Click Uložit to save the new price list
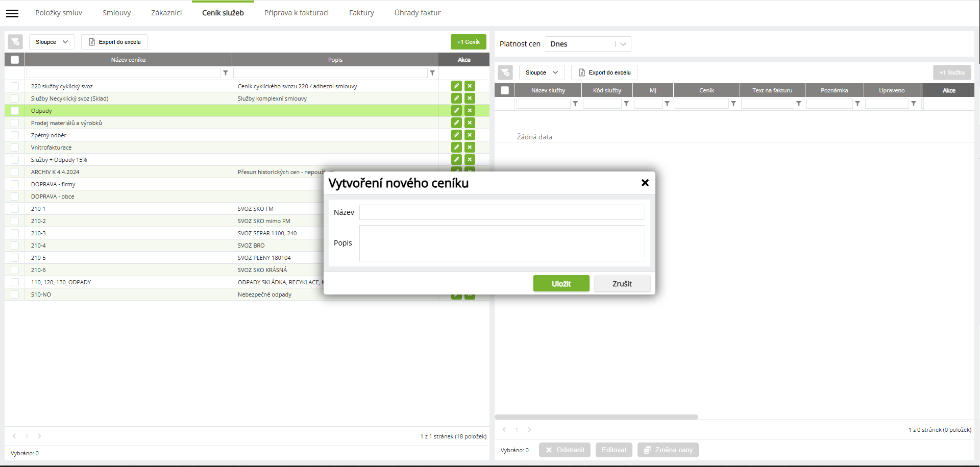This screenshot has width=980, height=467. coord(561,284)
